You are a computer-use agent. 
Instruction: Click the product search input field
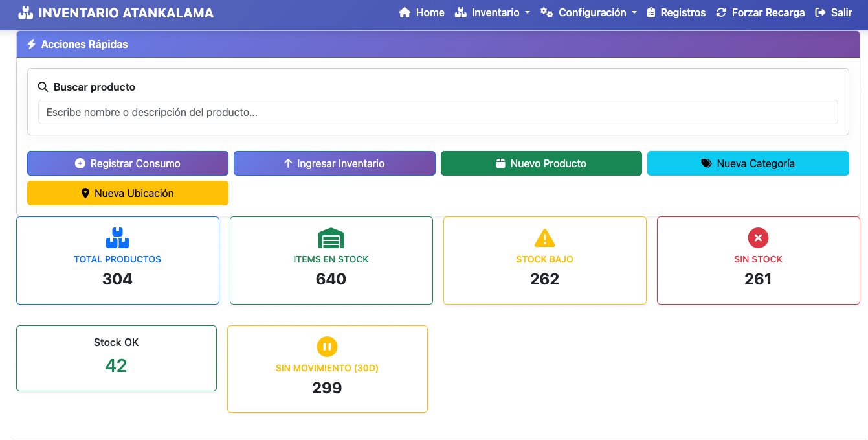(438, 111)
